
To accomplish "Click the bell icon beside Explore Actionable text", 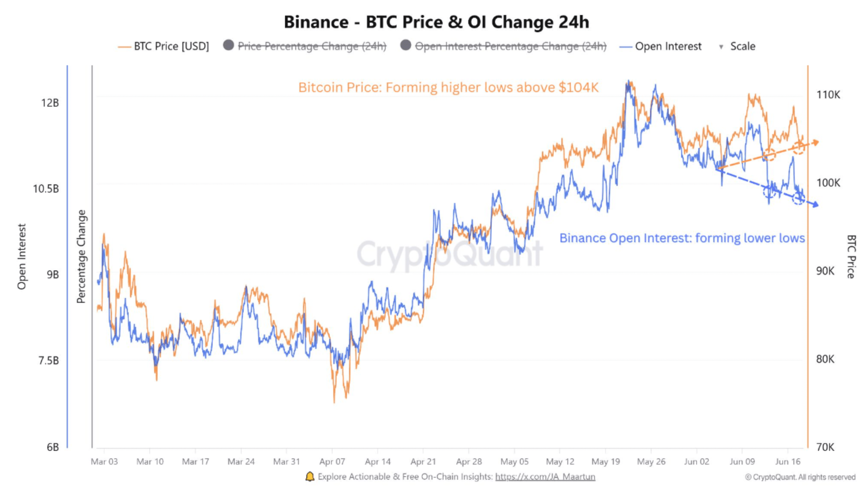I will [310, 476].
